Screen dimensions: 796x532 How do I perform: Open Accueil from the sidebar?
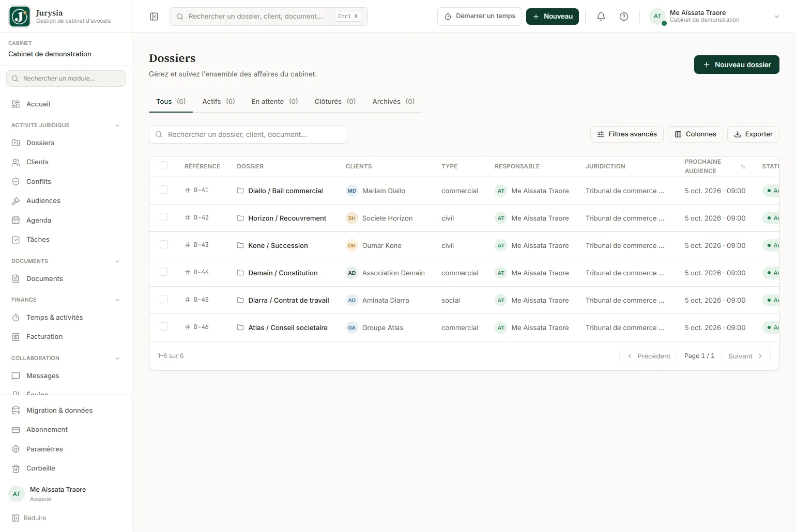[66, 104]
